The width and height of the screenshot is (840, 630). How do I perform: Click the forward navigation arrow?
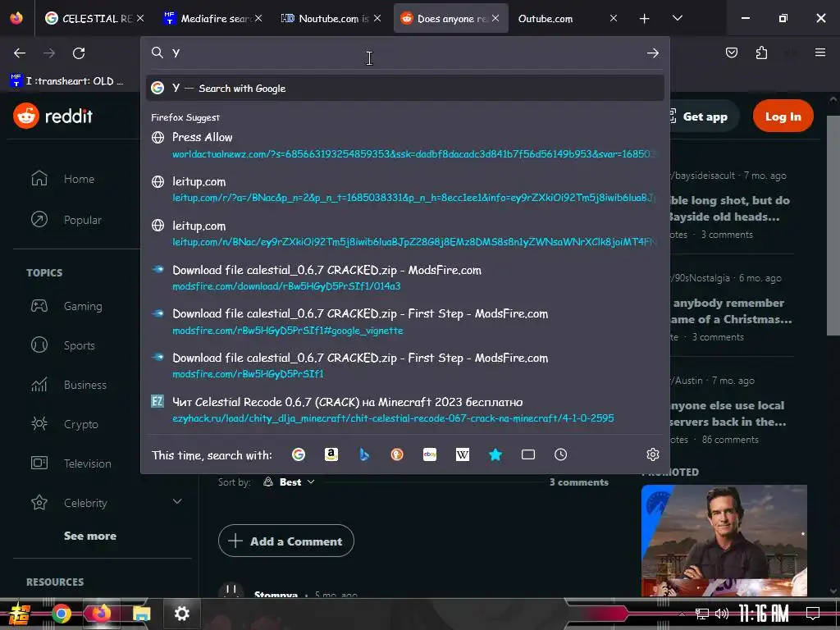[49, 53]
